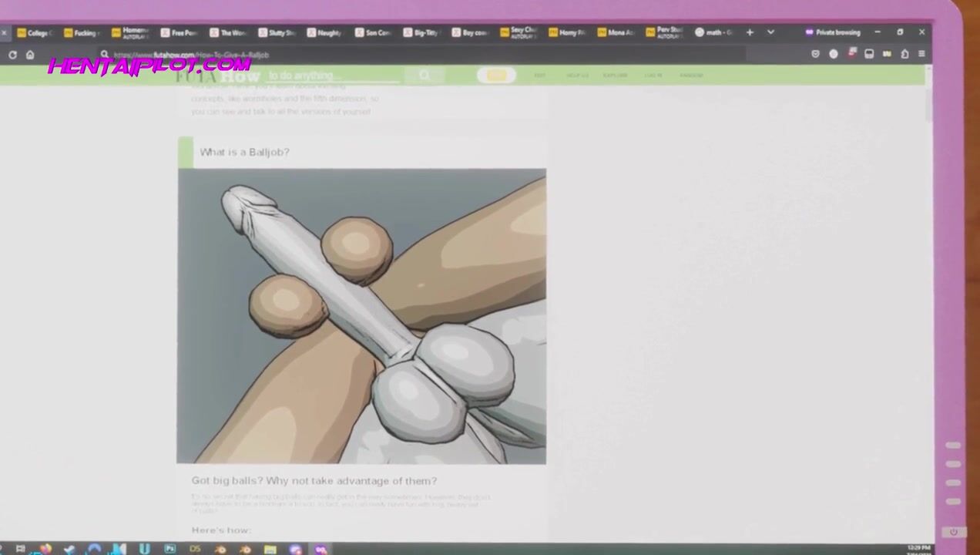This screenshot has width=980, height=555.
Task: Switch to the "College" tab
Action: pos(35,32)
